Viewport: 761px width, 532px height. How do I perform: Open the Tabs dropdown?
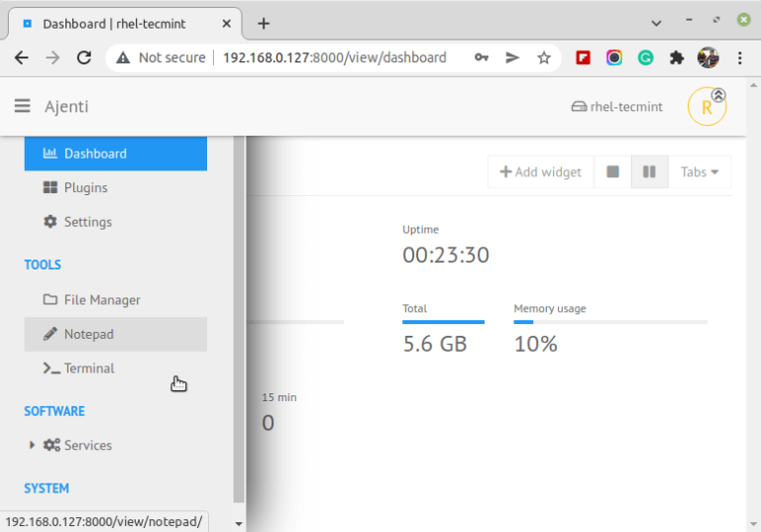tap(700, 171)
